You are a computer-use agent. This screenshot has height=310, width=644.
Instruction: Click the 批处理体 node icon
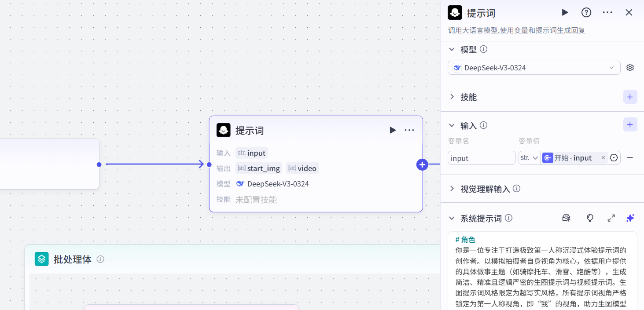tap(42, 259)
